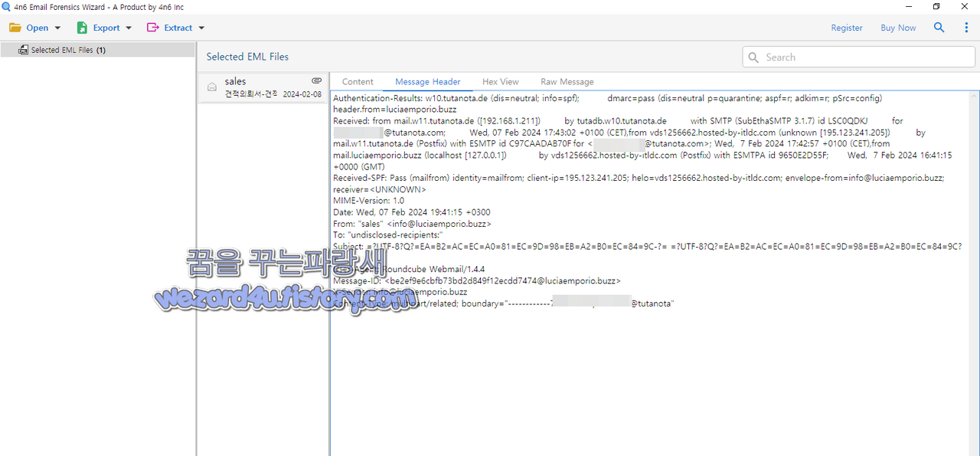Open the Register link
This screenshot has height=456, width=980.
pyautogui.click(x=847, y=28)
